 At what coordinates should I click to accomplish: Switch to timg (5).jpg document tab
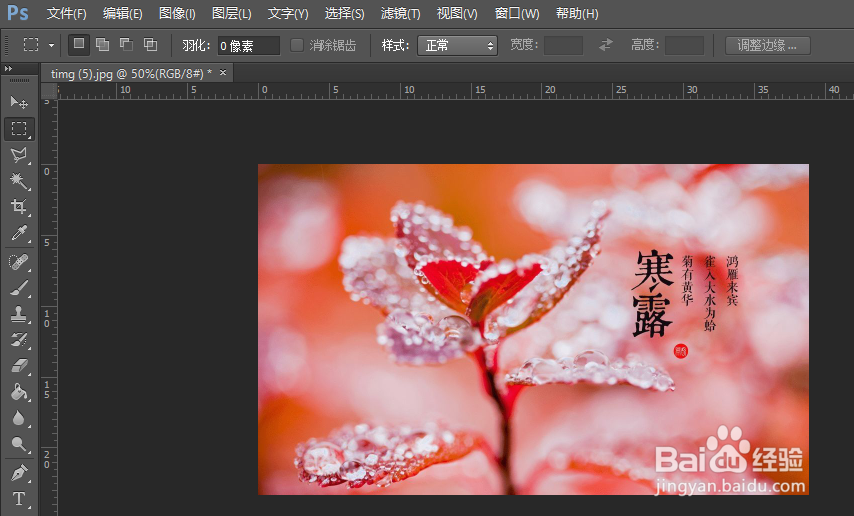(131, 74)
